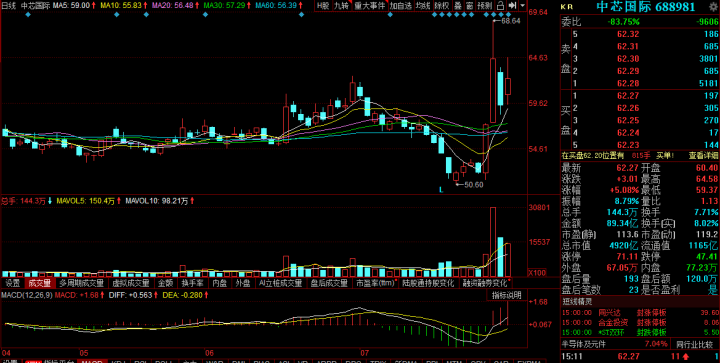Click the 窗 multi-window button
The height and width of the screenshot is (363, 720).
click(x=469, y=6)
